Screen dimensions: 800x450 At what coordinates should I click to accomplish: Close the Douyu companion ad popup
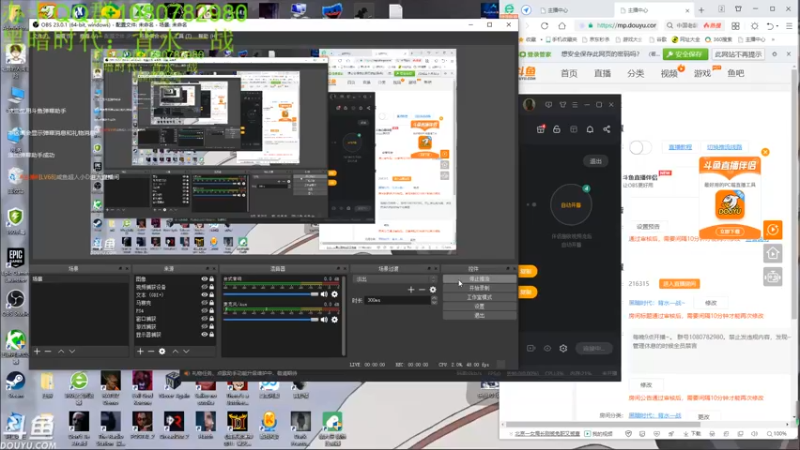pyautogui.click(x=765, y=152)
